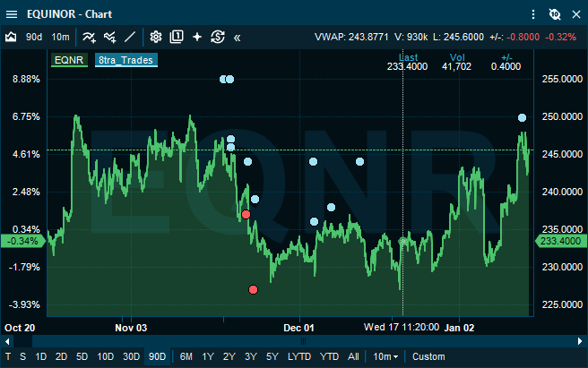
Task: Click the Custom range button
Action: click(428, 356)
